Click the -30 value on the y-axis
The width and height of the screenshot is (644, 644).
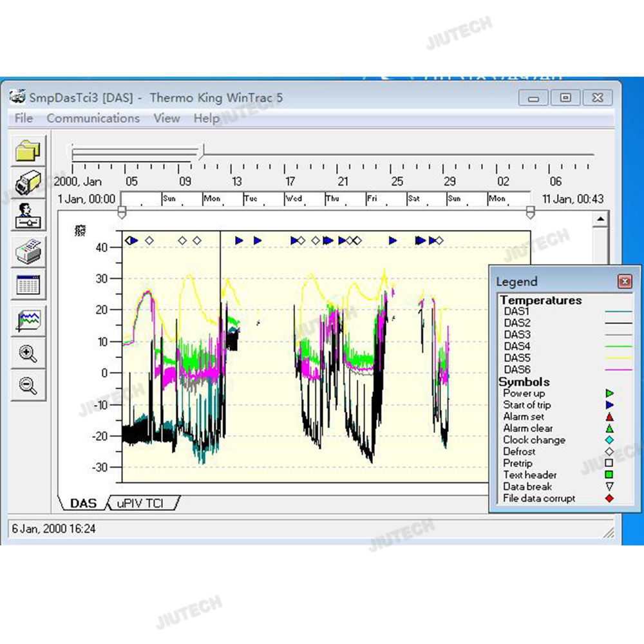tap(99, 468)
